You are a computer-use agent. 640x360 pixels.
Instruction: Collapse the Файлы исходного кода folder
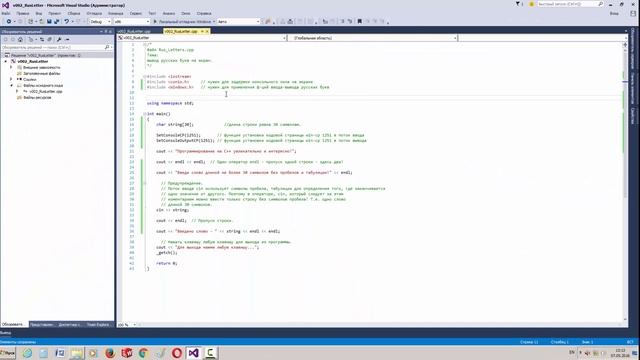pos(11,85)
